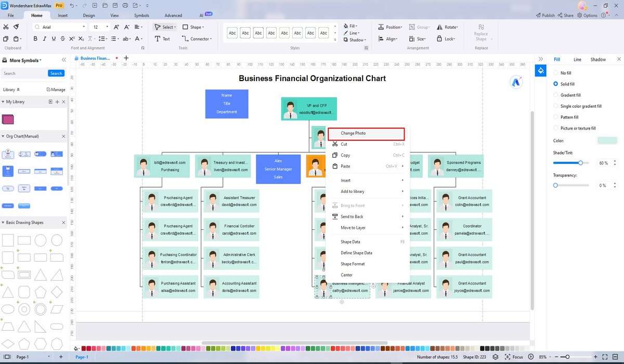Screen dimensions: 624x364
Task: Toggle Italic formatting in the ribbon
Action: pyautogui.click(x=45, y=39)
